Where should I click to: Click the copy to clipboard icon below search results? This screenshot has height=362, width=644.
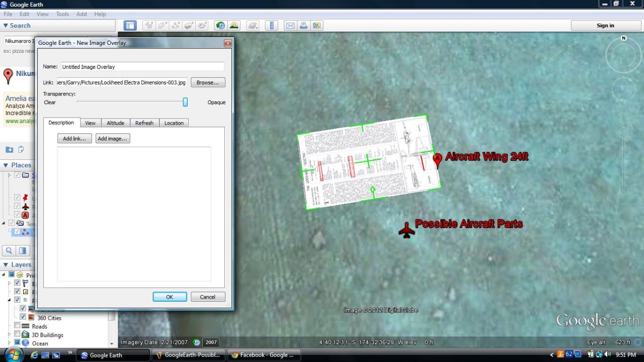[x=21, y=149]
